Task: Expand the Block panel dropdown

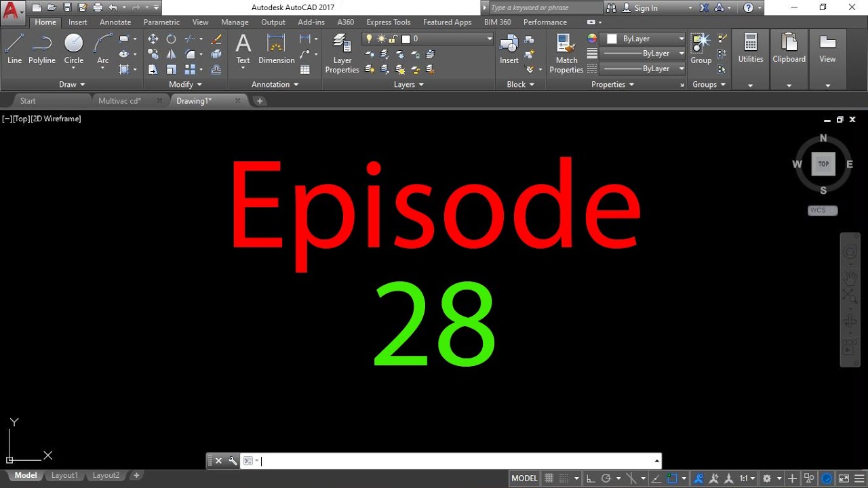Action: click(520, 85)
